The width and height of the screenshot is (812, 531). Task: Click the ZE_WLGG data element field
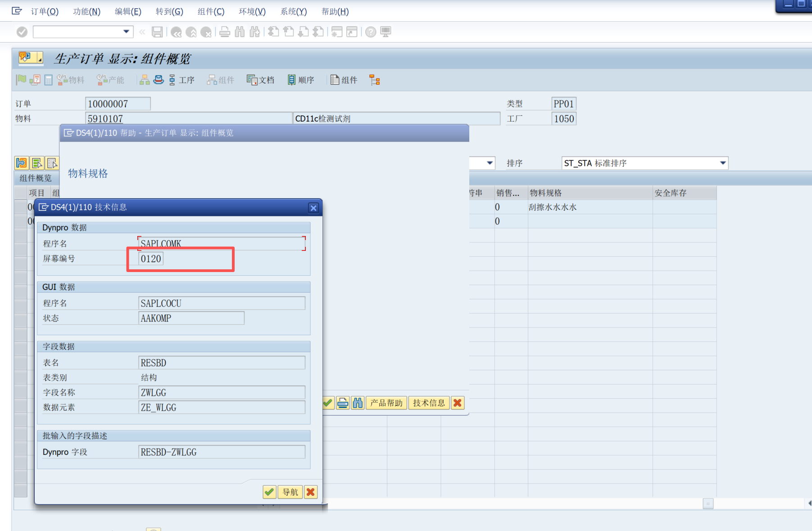click(x=222, y=407)
